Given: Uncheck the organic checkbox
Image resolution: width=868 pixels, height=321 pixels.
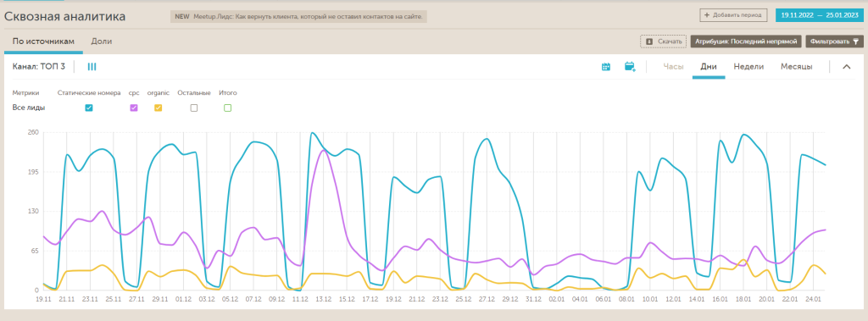Looking at the screenshot, I should [158, 108].
